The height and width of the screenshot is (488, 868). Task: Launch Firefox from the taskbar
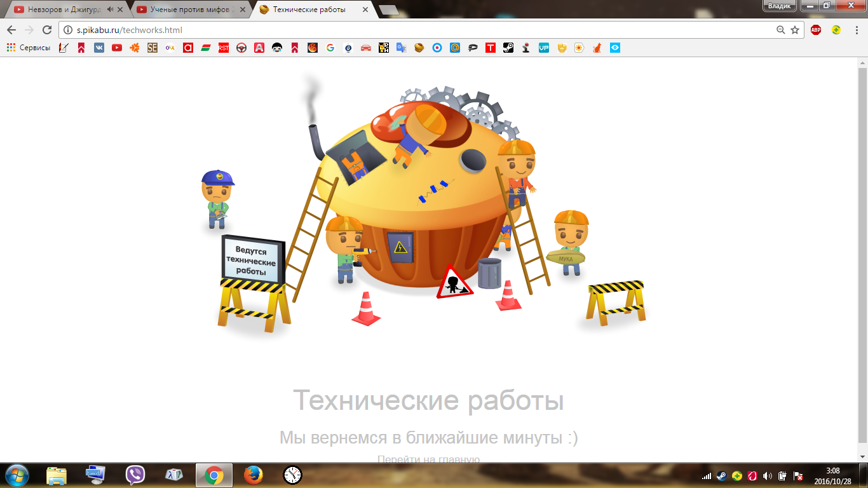253,475
